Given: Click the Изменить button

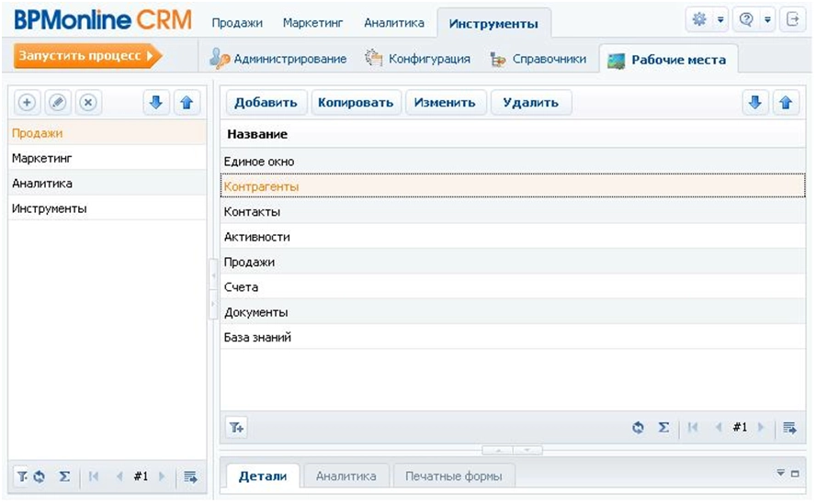Looking at the screenshot, I should tap(445, 103).
